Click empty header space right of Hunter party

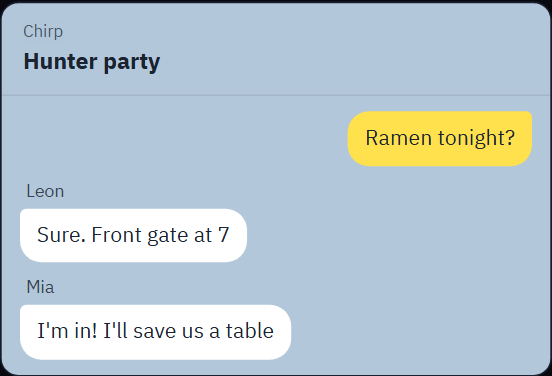(x=352, y=62)
